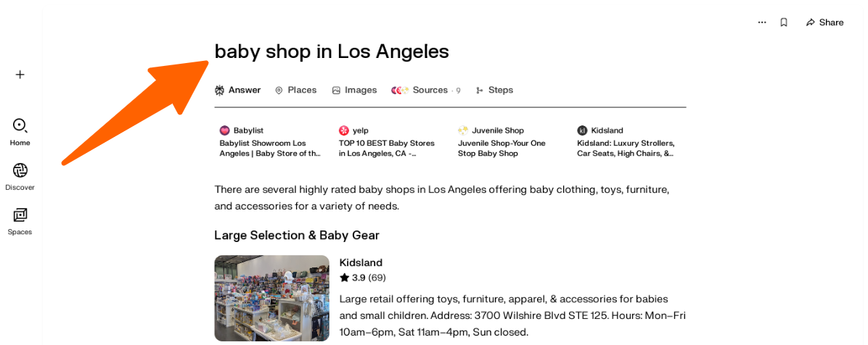Click the query title "baby shop in Los Angeles"

[332, 51]
